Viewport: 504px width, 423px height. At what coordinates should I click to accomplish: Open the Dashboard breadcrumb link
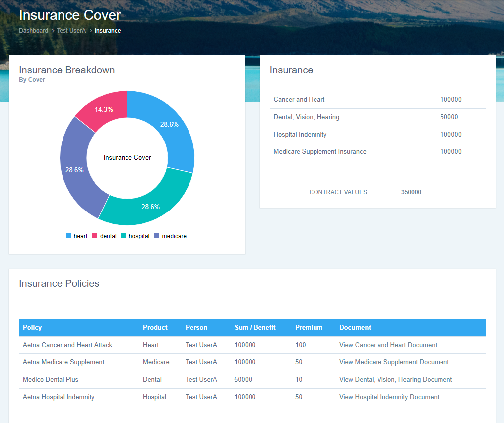(x=33, y=31)
